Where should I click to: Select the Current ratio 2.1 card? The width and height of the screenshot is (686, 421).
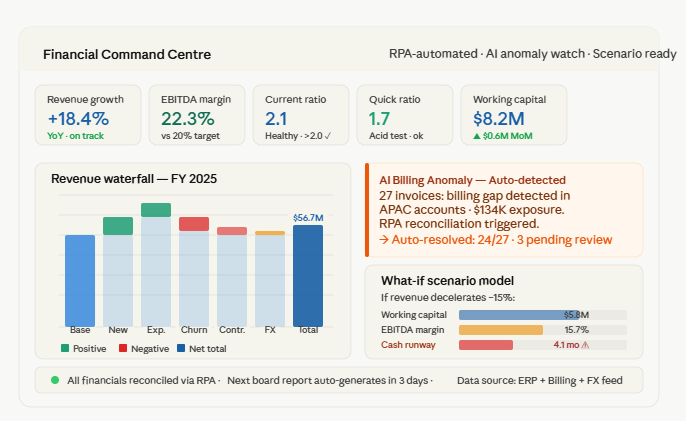pos(301,115)
